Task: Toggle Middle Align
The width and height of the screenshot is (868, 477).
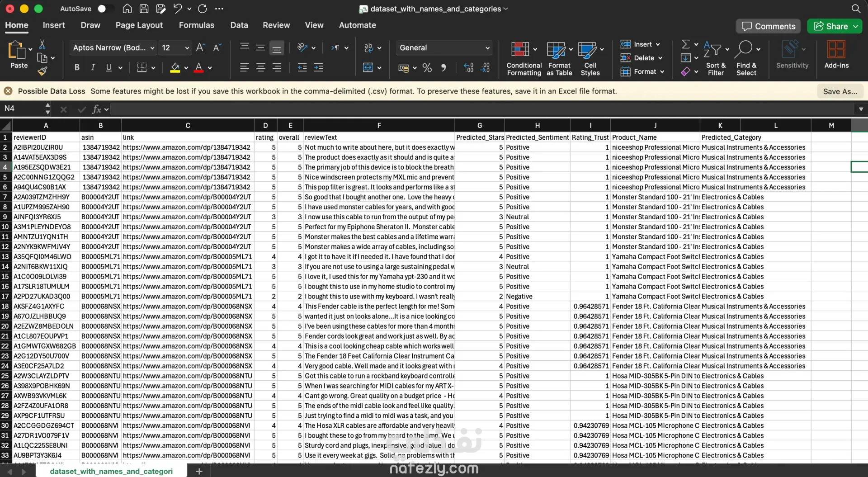Action: click(x=261, y=47)
